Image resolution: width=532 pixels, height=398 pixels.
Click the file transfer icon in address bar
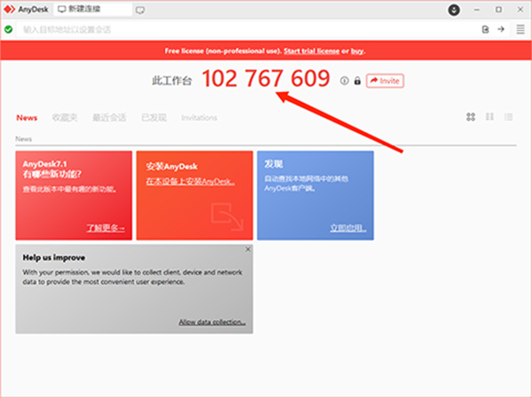pos(486,29)
